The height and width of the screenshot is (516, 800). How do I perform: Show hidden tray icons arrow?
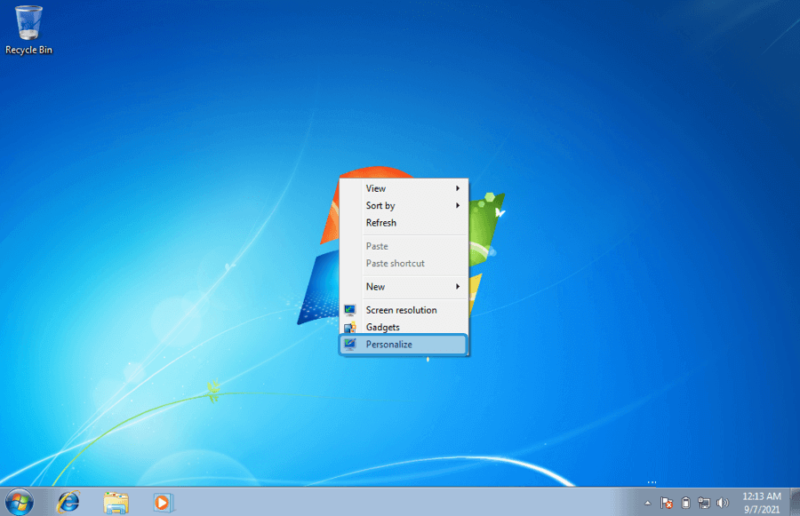[x=647, y=503]
